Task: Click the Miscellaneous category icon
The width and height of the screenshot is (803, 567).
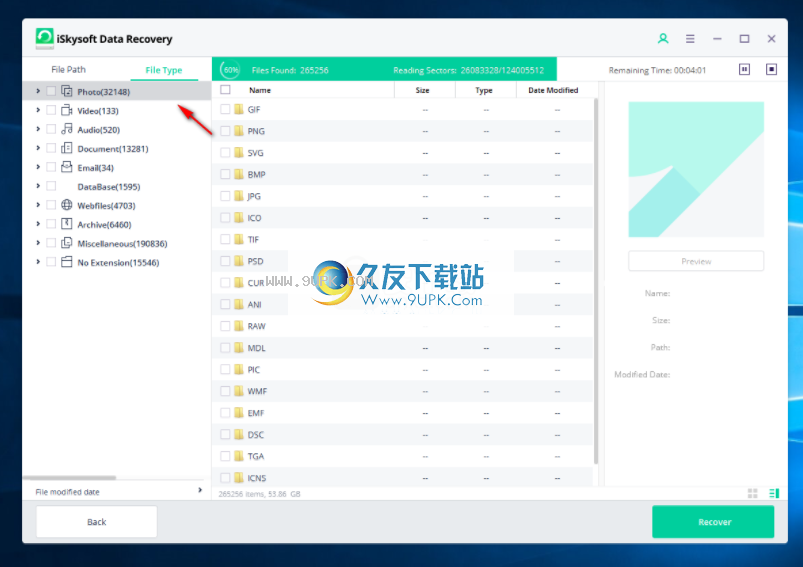Action: pyautogui.click(x=67, y=243)
